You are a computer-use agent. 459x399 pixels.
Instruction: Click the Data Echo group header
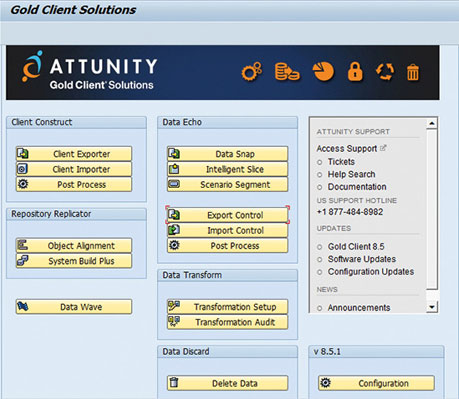pyautogui.click(x=227, y=122)
